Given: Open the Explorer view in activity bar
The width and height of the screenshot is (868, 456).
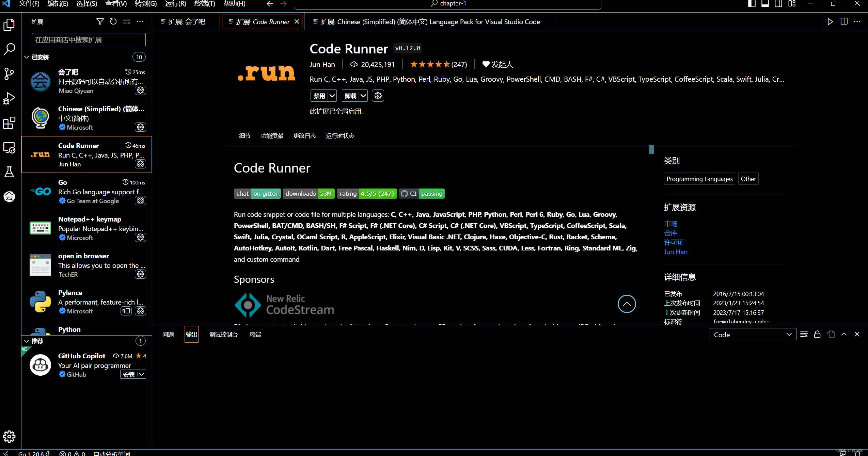Looking at the screenshot, I should tap(9, 25).
